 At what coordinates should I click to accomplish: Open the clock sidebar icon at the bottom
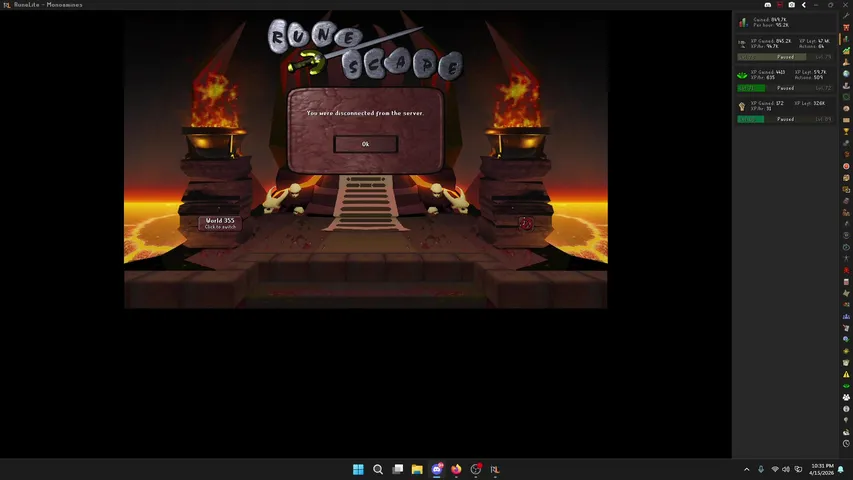click(x=846, y=444)
